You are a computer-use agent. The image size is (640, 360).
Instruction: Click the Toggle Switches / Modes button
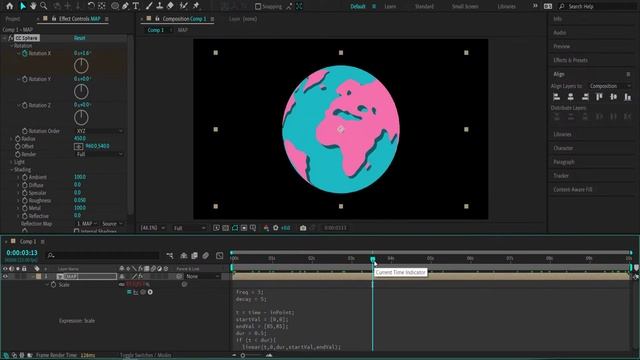pos(146,355)
